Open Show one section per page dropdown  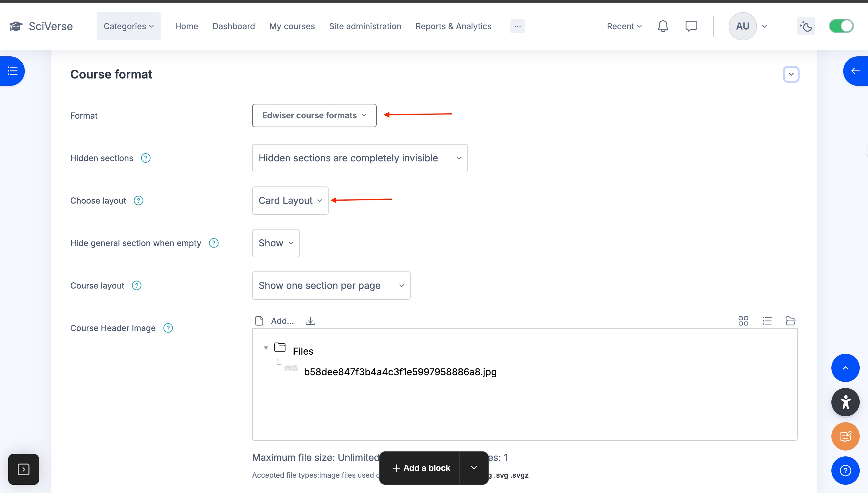[x=331, y=285]
